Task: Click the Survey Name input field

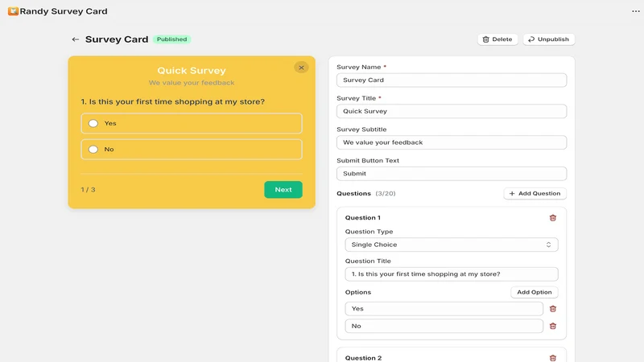Action: (452, 80)
